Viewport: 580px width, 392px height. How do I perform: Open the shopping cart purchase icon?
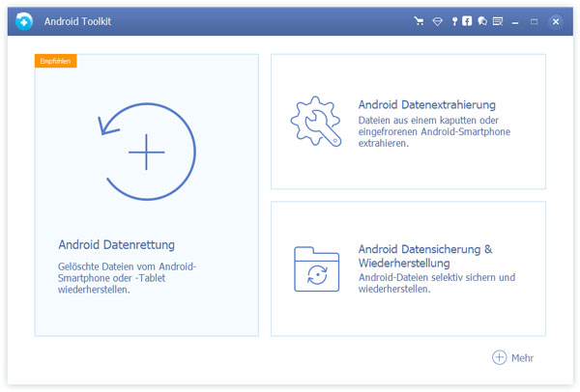pos(419,21)
